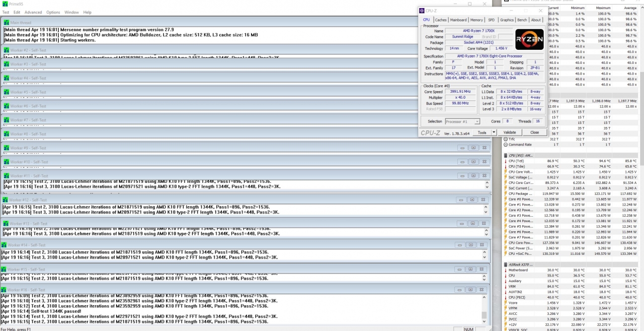
Task: Open the Options menu in Prime95
Action: pos(53,12)
